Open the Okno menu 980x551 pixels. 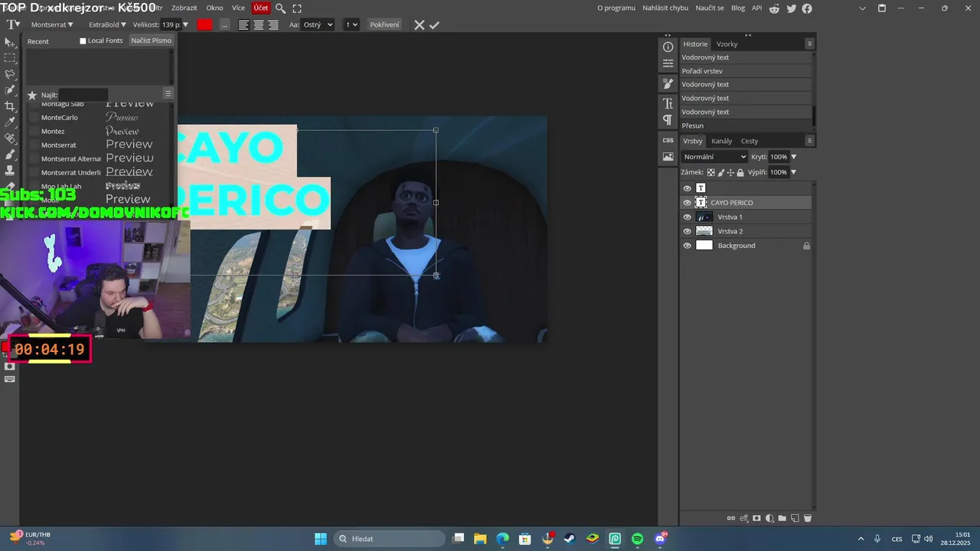pos(214,8)
